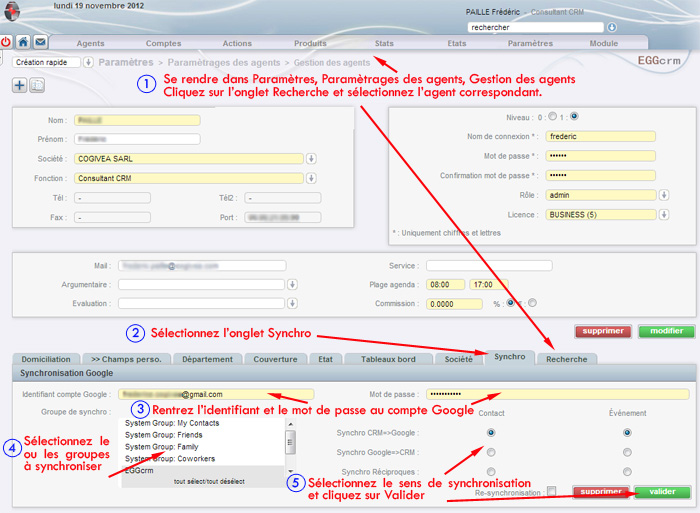Open the Stats menu

384,43
